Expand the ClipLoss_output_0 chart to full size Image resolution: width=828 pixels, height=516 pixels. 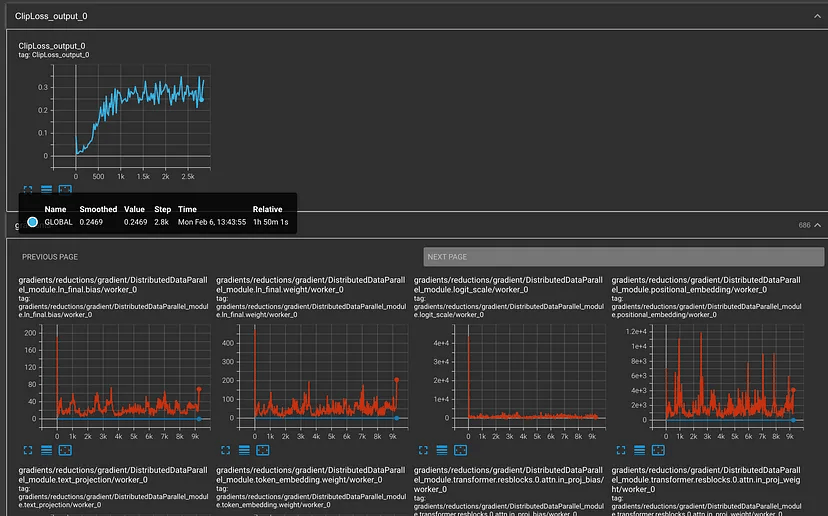28,189
